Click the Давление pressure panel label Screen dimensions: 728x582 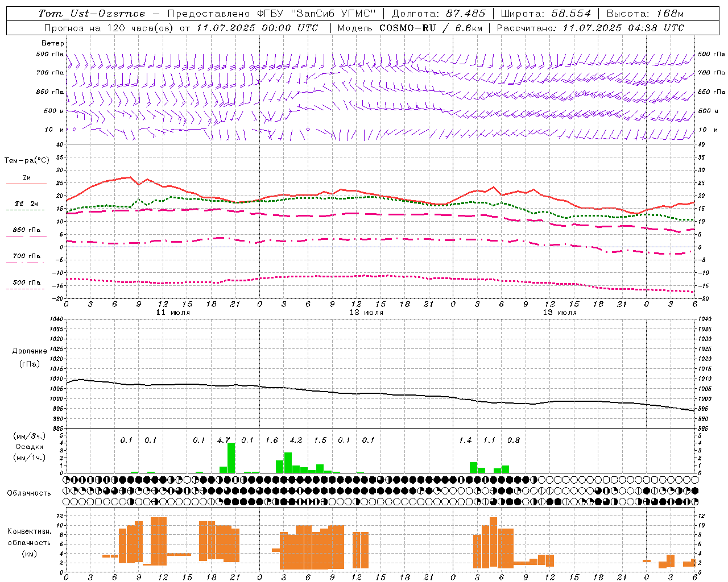tap(30, 351)
